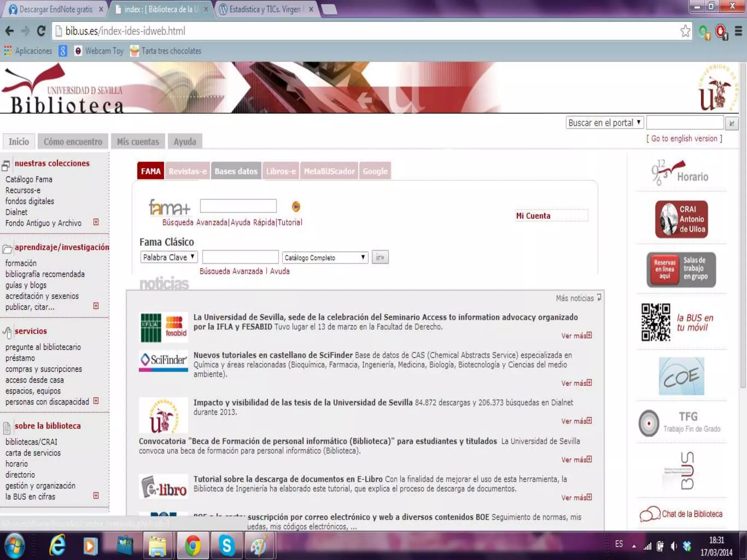
Task: Expand the servicios section plus box
Action: (x=96, y=401)
